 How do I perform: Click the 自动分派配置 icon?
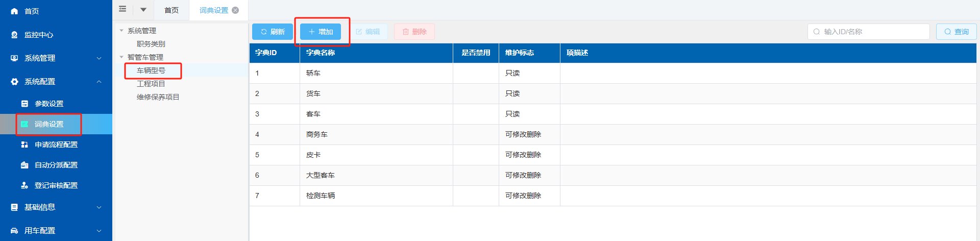click(x=24, y=165)
